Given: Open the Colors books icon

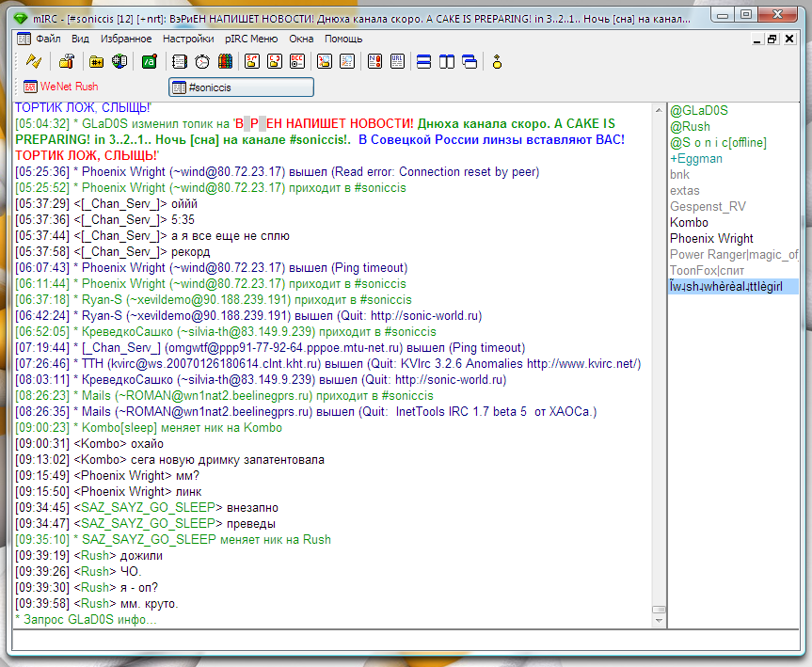Looking at the screenshot, I should point(225,62).
